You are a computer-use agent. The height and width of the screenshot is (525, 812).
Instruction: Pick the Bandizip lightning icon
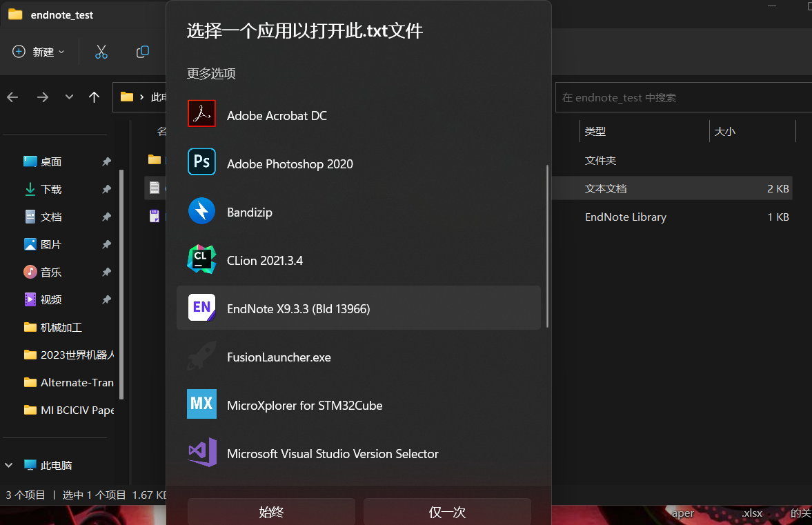(x=201, y=210)
